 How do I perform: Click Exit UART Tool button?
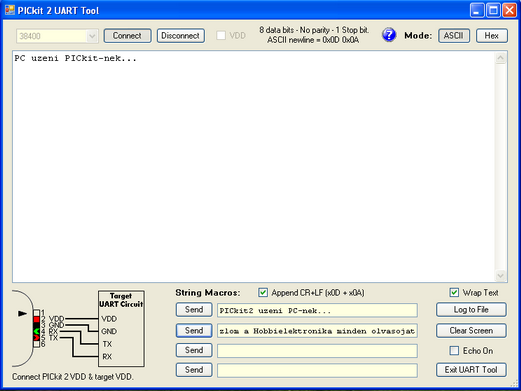click(471, 370)
